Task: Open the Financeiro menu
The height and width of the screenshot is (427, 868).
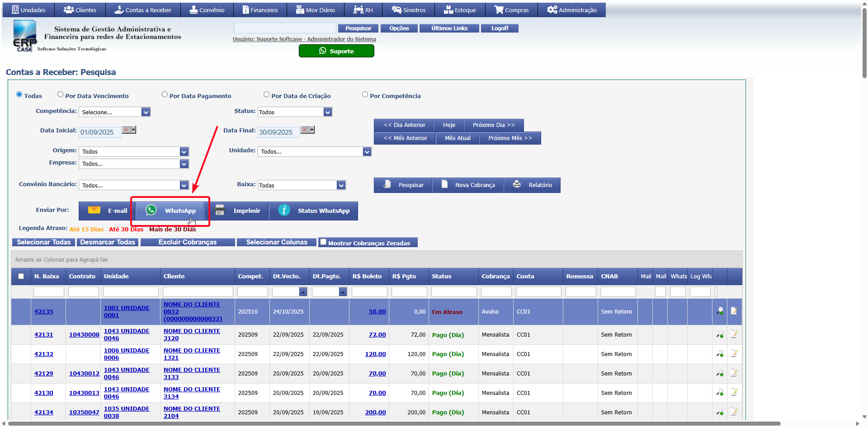Action: click(260, 10)
